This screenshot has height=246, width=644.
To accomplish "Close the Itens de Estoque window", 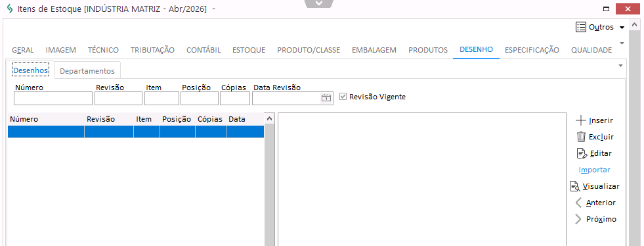I will click(x=627, y=9).
